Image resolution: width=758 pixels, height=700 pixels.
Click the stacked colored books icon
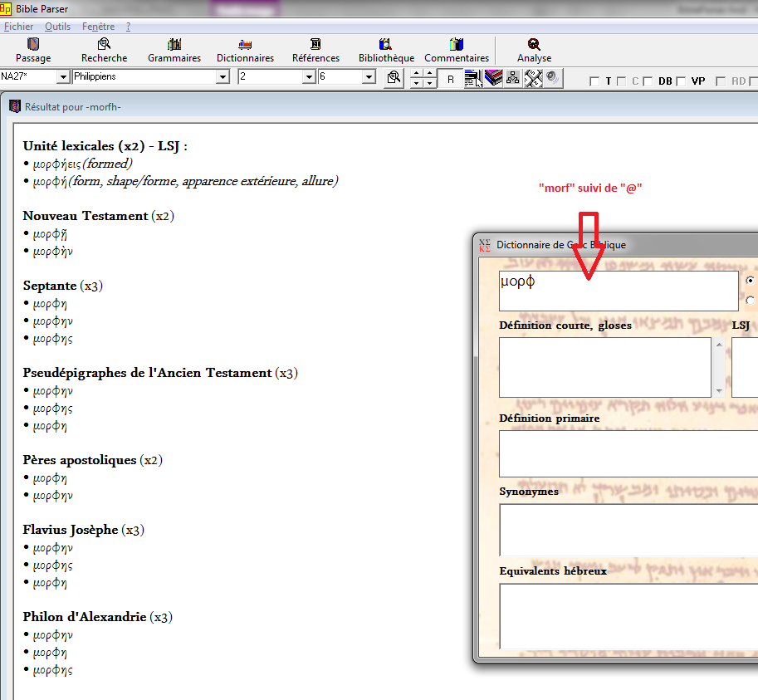(x=493, y=78)
